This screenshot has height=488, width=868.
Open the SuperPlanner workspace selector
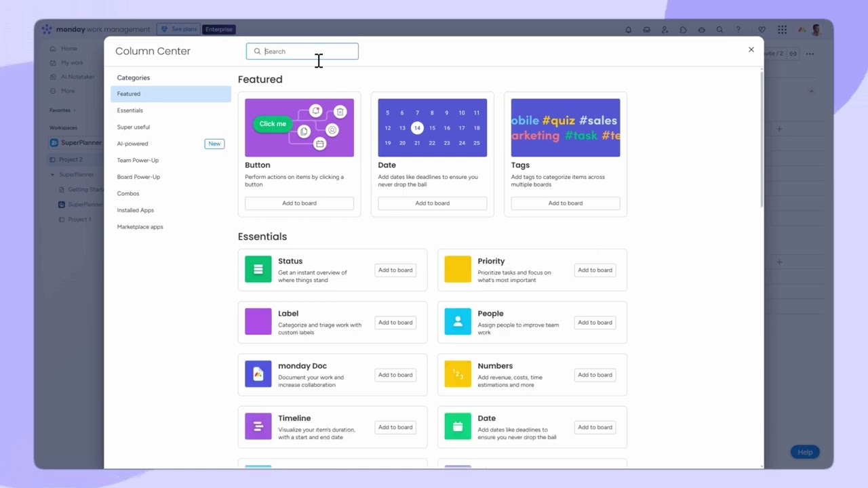75,143
